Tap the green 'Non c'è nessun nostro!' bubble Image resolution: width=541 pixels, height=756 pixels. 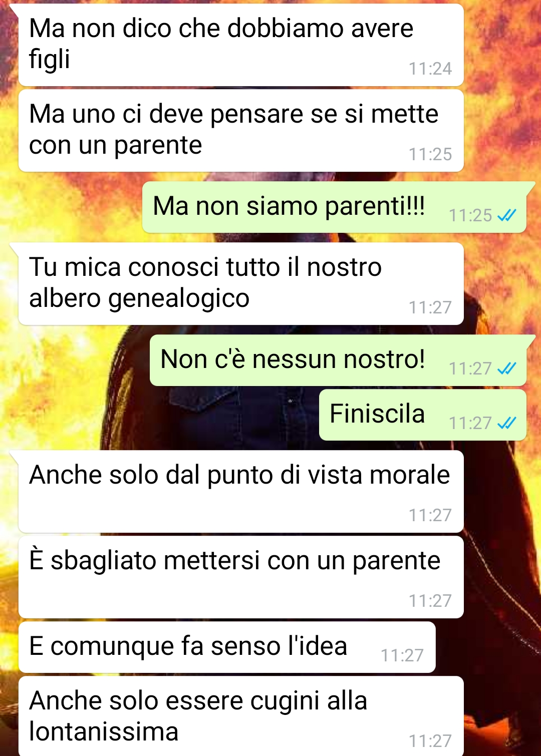[x=338, y=360]
